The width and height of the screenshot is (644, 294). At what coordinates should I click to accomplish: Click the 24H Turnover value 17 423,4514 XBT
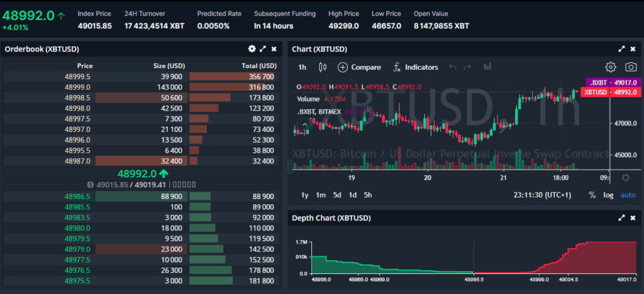click(x=155, y=26)
